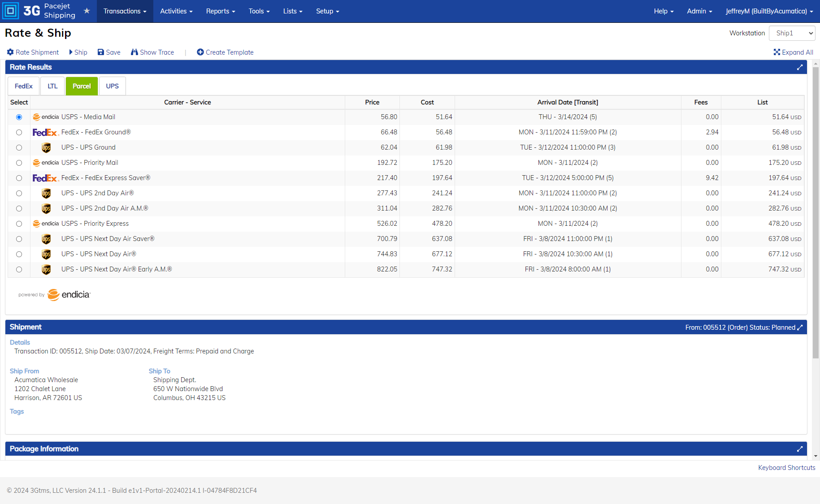Select UPS Next Day Air Saver radio button
The height and width of the screenshot is (504, 820).
(x=19, y=239)
